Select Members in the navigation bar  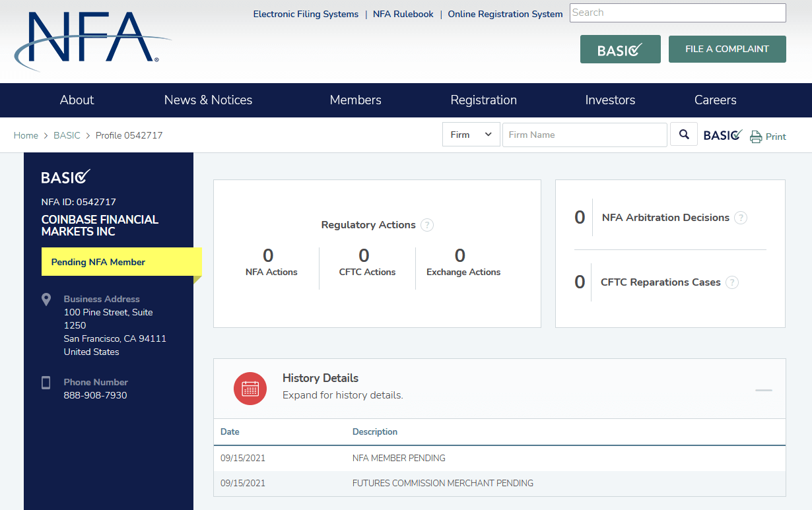point(355,100)
